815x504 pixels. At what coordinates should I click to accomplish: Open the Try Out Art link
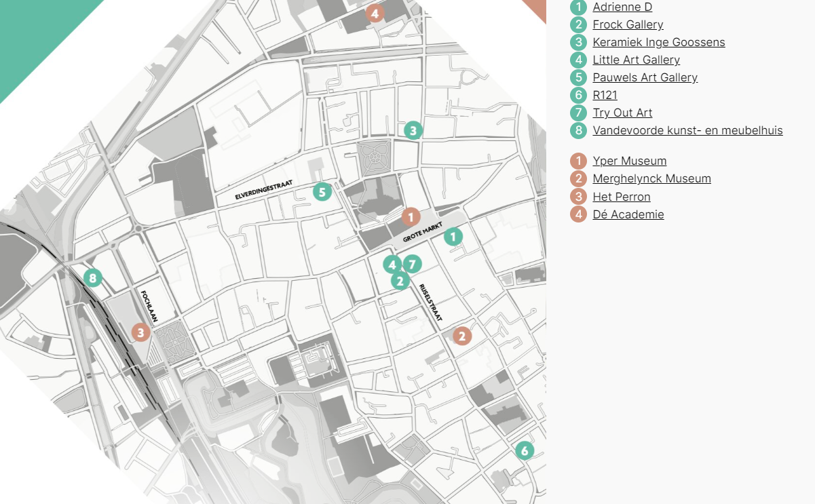click(622, 113)
